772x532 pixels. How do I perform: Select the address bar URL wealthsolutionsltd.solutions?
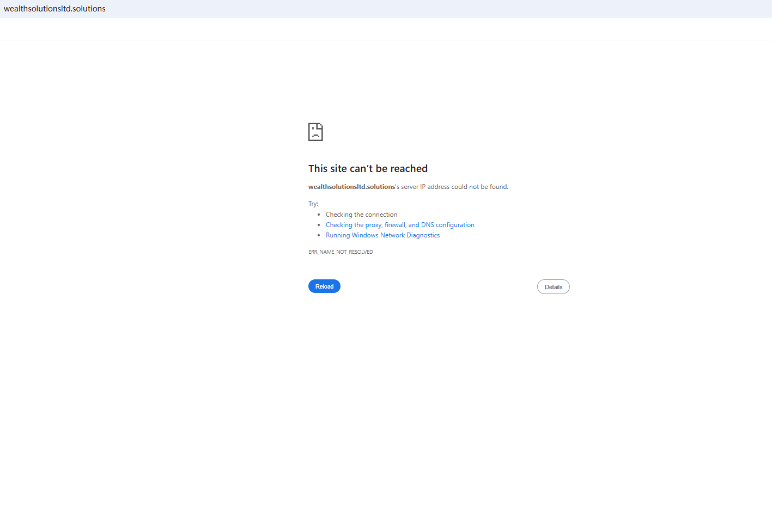[x=54, y=9]
